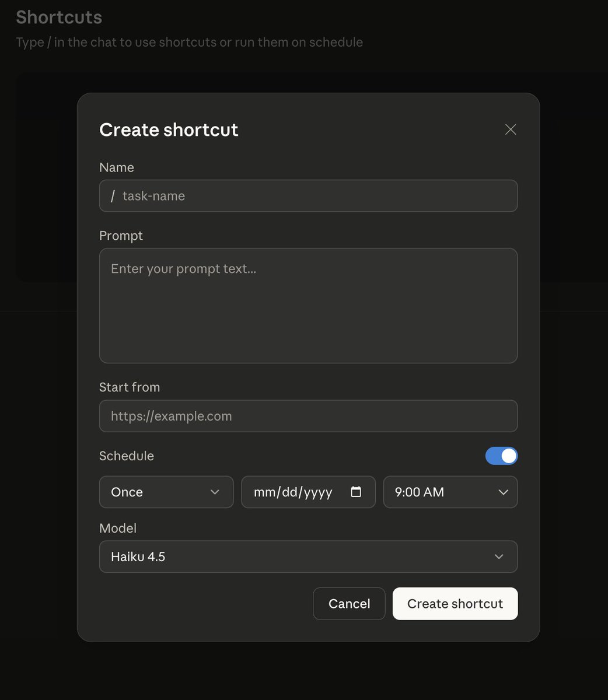Click the Shortcuts page heading

[59, 17]
